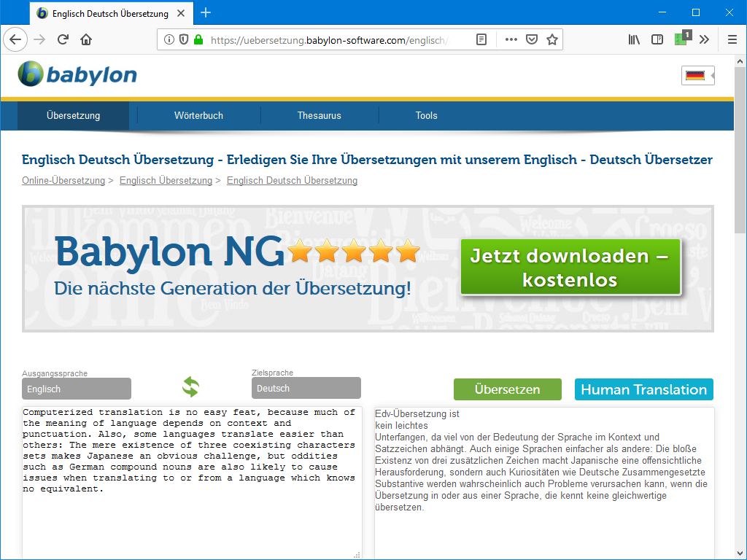The image size is (747, 560).
Task: Show site information icon in address bar
Action: [x=169, y=39]
